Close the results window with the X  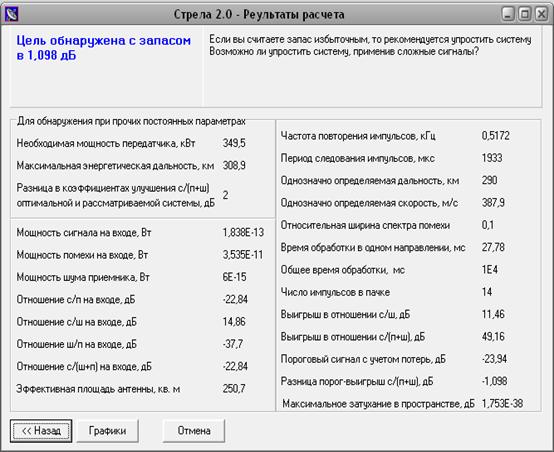[x=541, y=14]
